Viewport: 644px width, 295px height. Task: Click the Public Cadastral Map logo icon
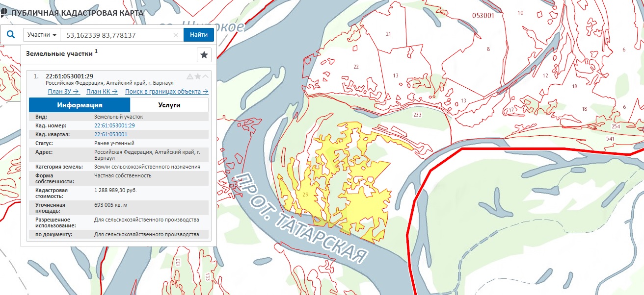[4, 13]
